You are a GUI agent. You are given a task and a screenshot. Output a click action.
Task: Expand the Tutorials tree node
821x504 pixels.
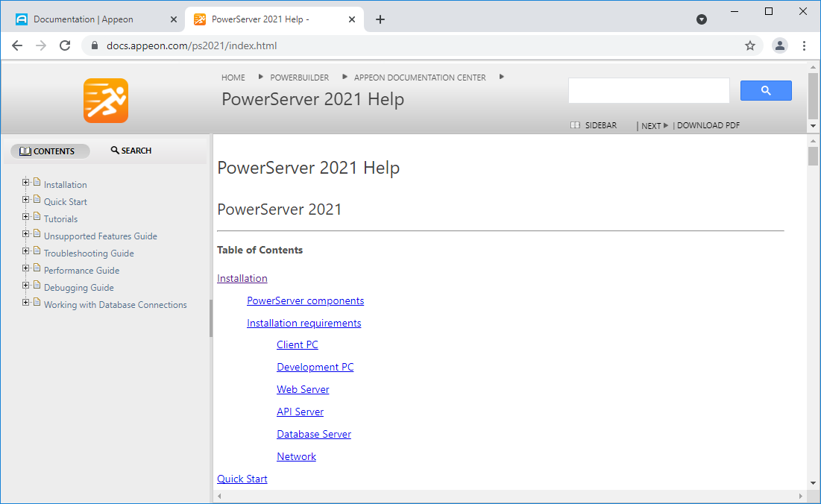tap(25, 217)
